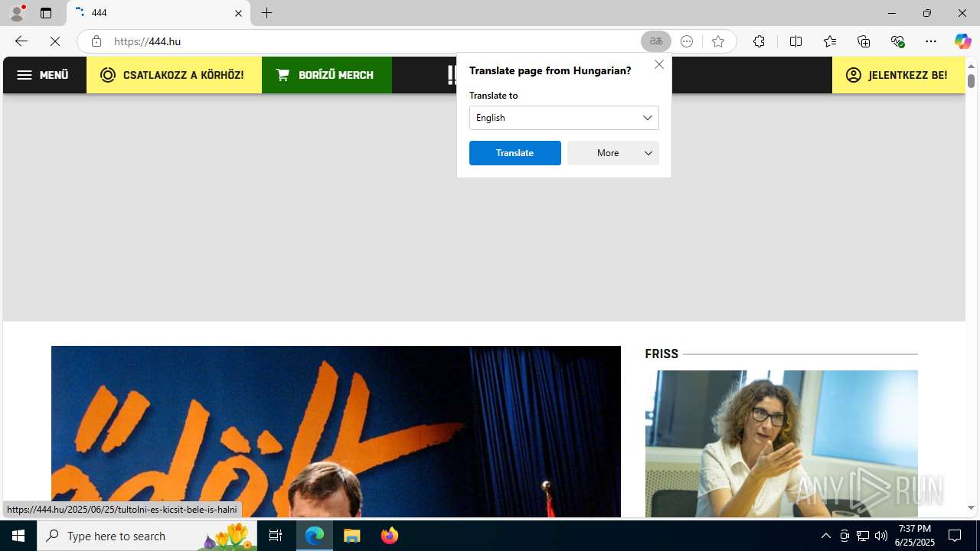Click the blue Translate button
This screenshot has width=980, height=551.
click(x=515, y=153)
